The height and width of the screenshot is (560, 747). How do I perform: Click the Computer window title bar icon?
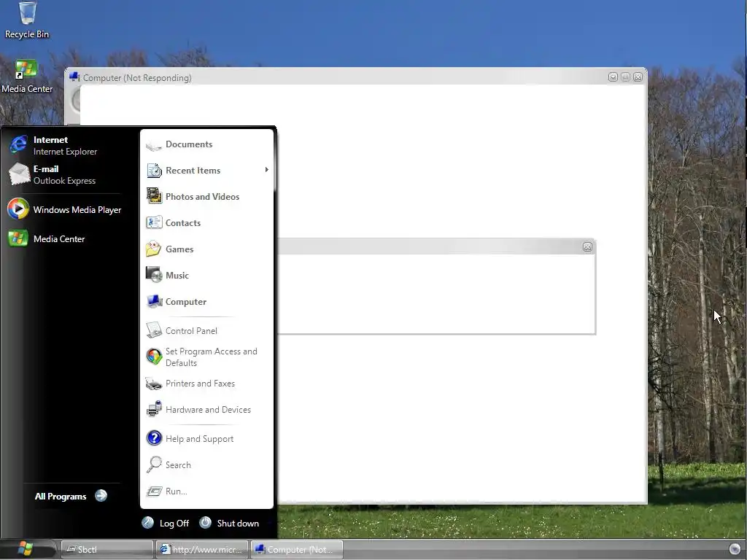tap(74, 77)
